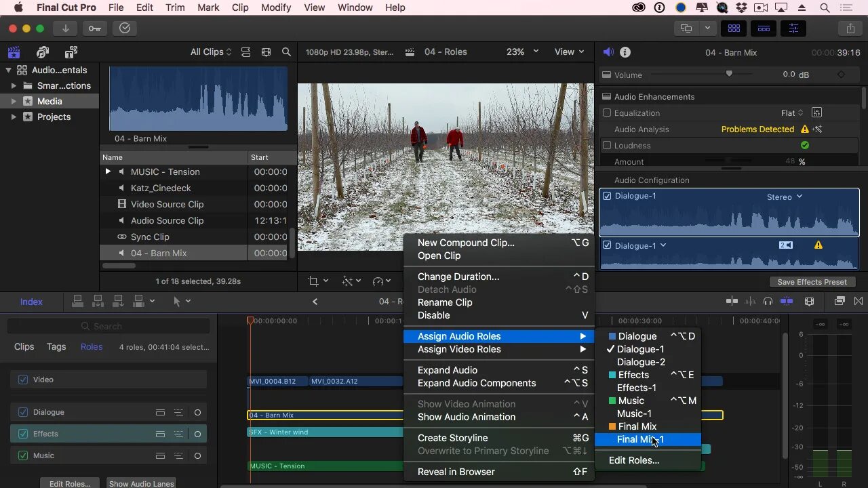The width and height of the screenshot is (868, 488).
Task: Choose Reveal in Browser
Action: point(498,472)
